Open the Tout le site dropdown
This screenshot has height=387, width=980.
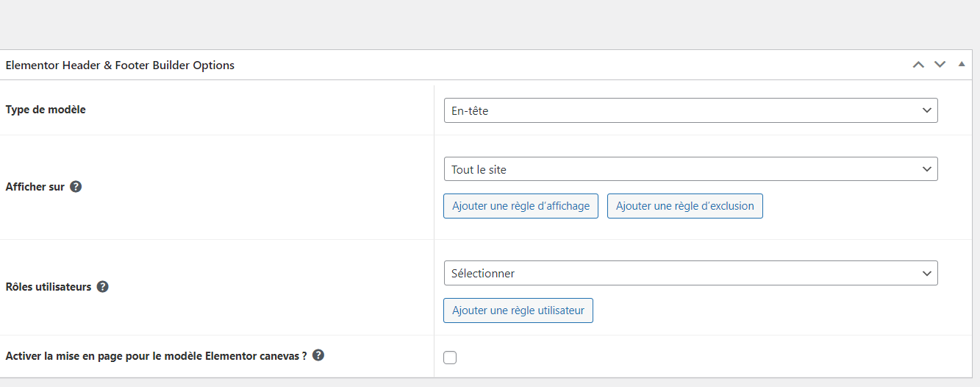tap(690, 169)
